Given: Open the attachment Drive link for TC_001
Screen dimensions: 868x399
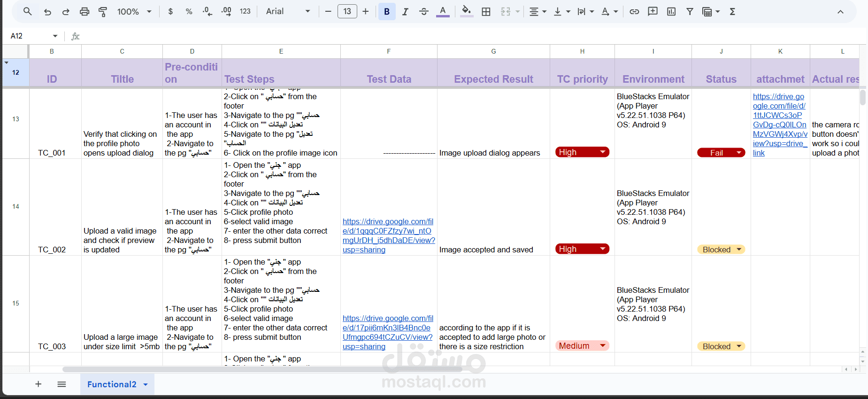Looking at the screenshot, I should (780, 125).
